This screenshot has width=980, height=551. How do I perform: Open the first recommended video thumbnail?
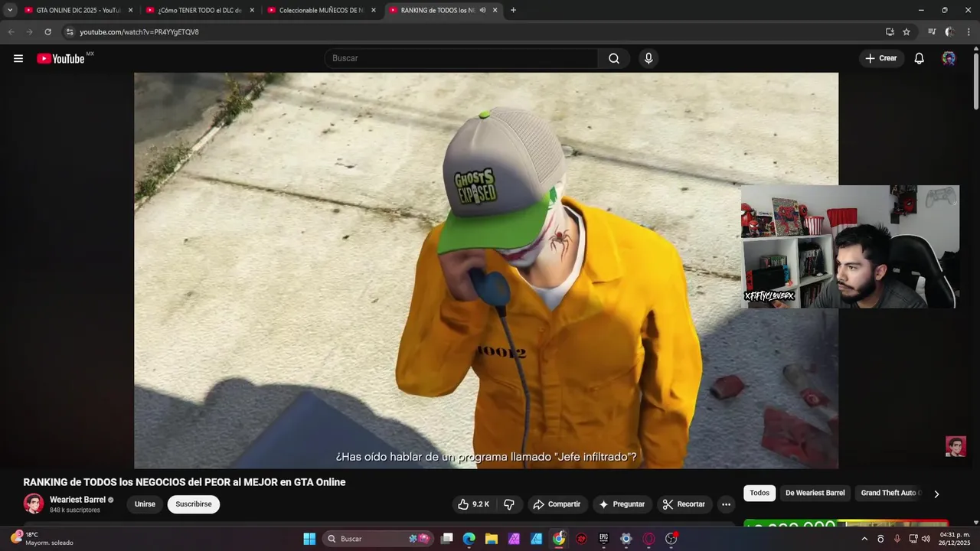846,523
